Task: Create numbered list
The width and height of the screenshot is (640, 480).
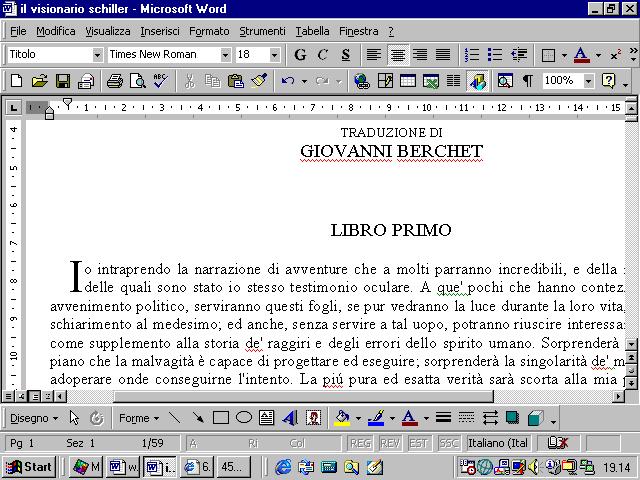Action: pos(472,55)
